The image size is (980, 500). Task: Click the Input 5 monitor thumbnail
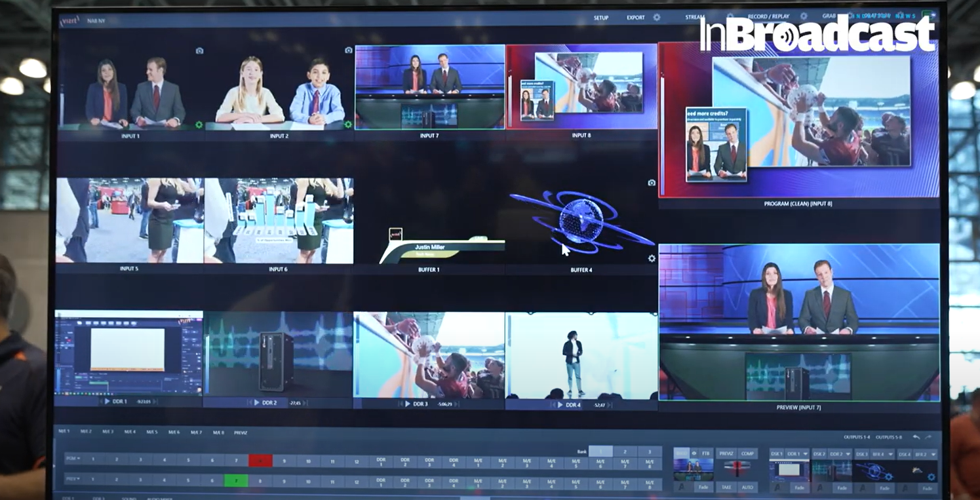coord(129,221)
